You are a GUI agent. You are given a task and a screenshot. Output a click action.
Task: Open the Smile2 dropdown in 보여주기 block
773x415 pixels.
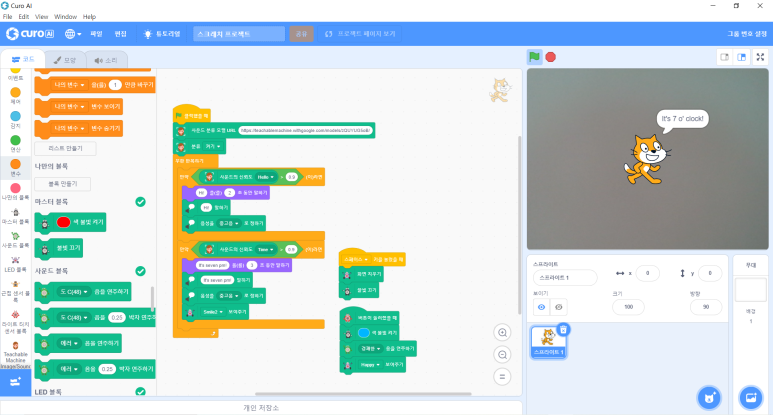(212, 312)
